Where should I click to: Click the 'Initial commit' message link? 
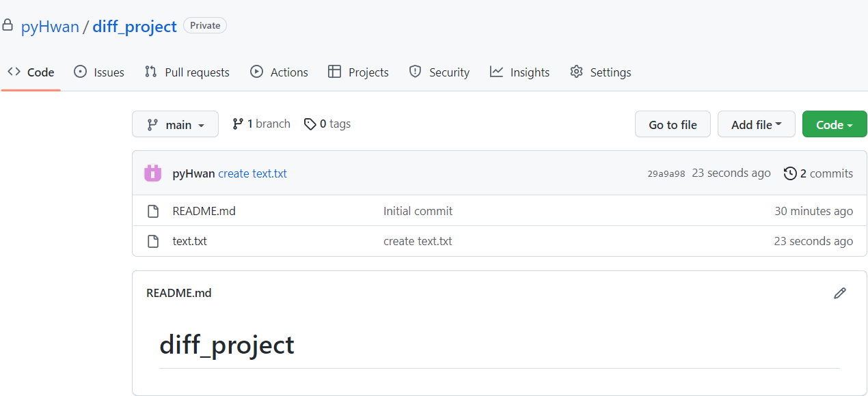click(418, 211)
